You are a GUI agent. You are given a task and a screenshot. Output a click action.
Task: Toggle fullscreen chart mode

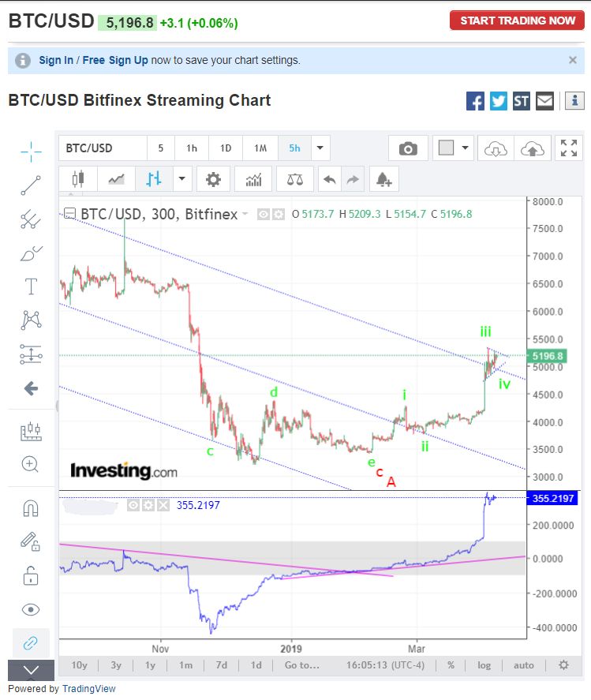pyautogui.click(x=569, y=148)
